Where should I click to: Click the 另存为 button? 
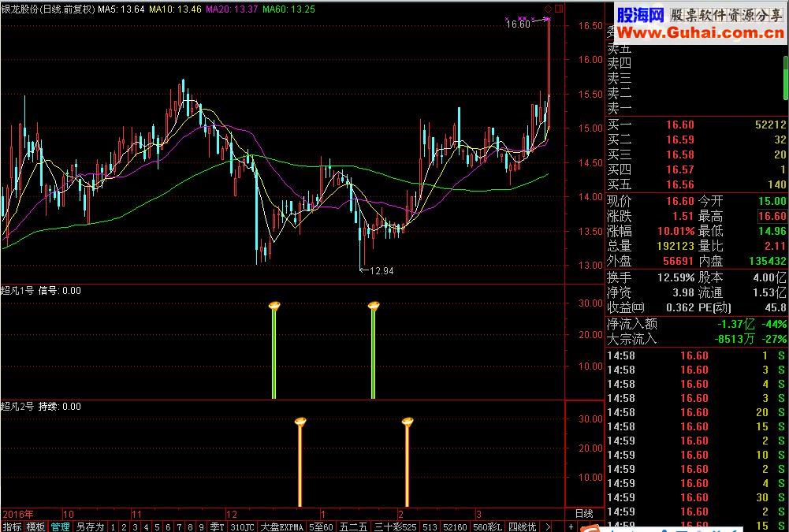[90, 526]
